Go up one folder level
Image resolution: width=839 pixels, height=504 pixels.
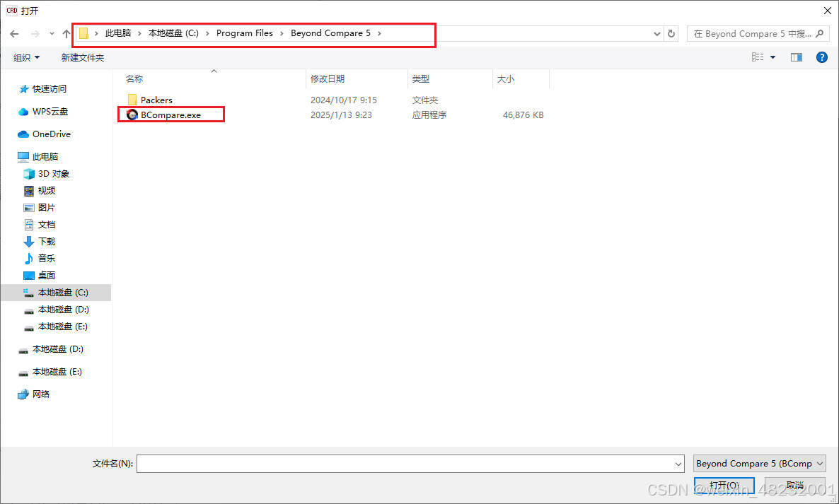(66, 34)
